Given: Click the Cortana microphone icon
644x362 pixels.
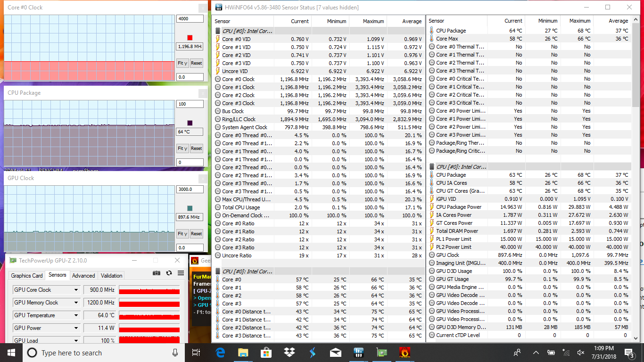Looking at the screenshot, I should [x=175, y=353].
